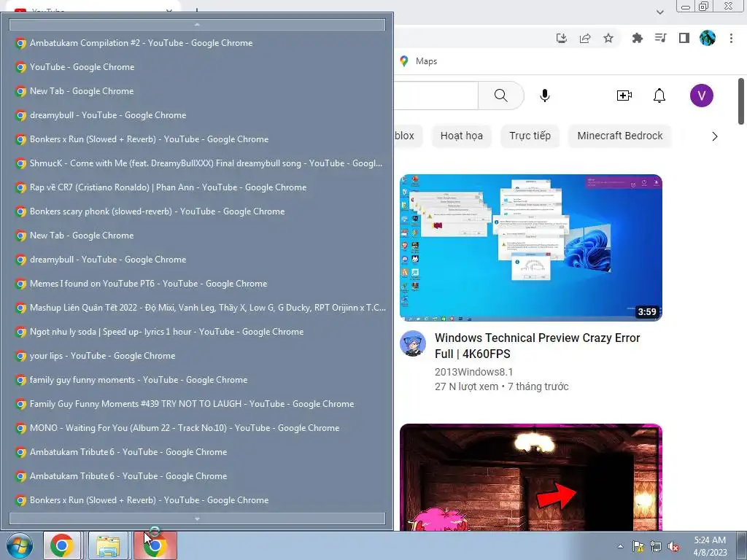Click the YouTube page vertical scrollbar
This screenshot has height=560, width=747.
(x=741, y=101)
